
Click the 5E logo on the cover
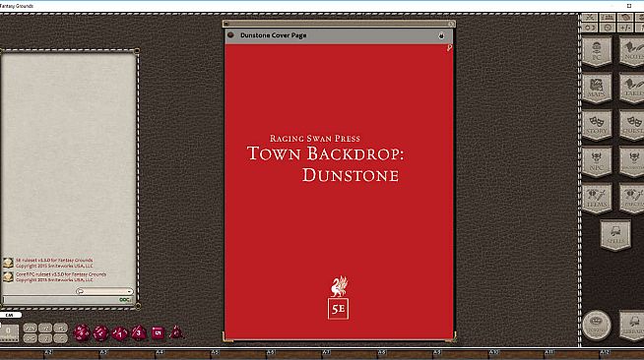tap(338, 309)
